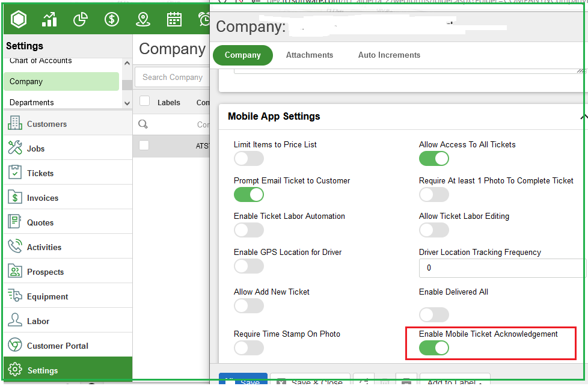Enable Allow Ticket Labor Editing
The image size is (588, 386).
pyautogui.click(x=434, y=230)
